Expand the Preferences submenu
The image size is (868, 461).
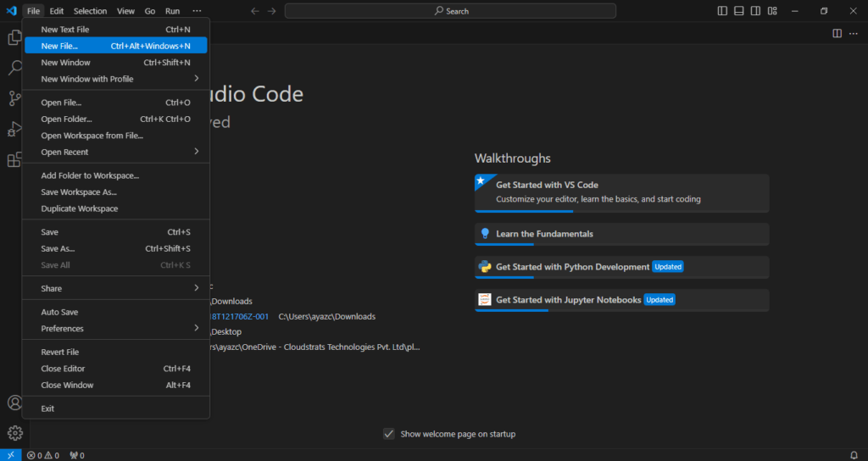(x=115, y=329)
